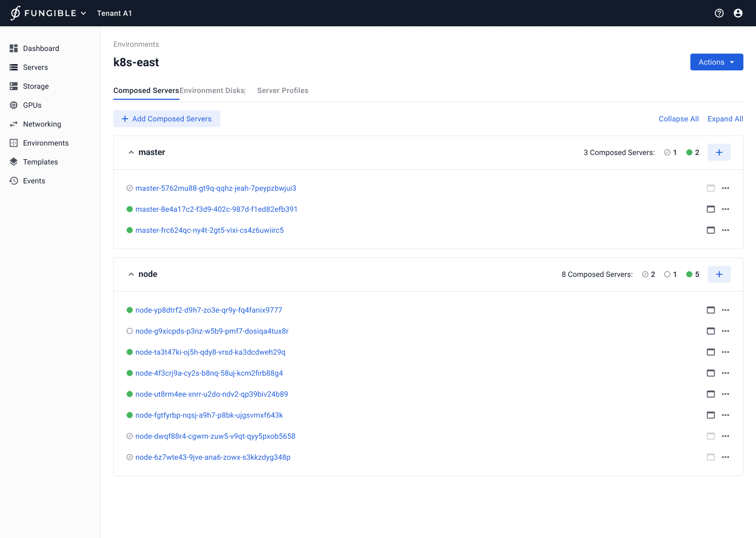Collapse the node server group
The width and height of the screenshot is (756, 538).
tap(131, 274)
